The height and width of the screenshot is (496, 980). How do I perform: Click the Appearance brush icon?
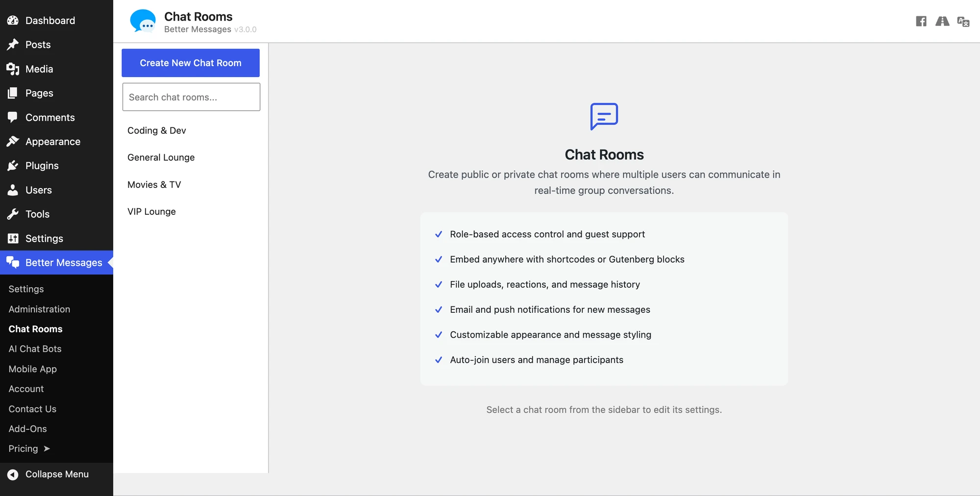[x=13, y=142]
